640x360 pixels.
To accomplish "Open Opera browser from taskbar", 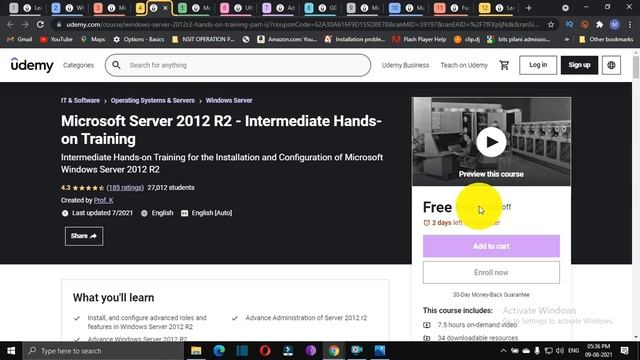I will pyautogui.click(x=265, y=351).
